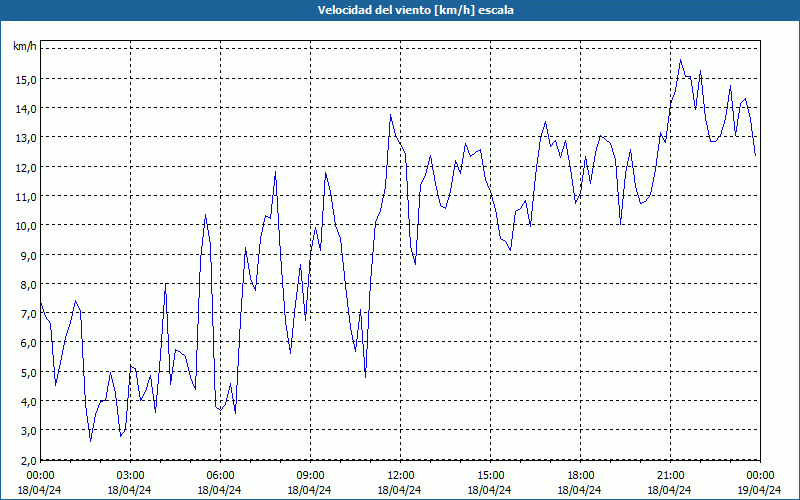The height and width of the screenshot is (500, 800).
Task: Click the 12,0 y-axis value
Action: (26, 167)
